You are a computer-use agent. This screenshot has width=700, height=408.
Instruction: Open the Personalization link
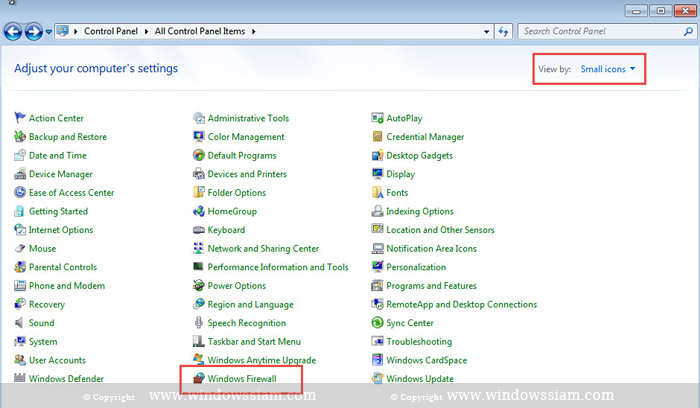(416, 267)
